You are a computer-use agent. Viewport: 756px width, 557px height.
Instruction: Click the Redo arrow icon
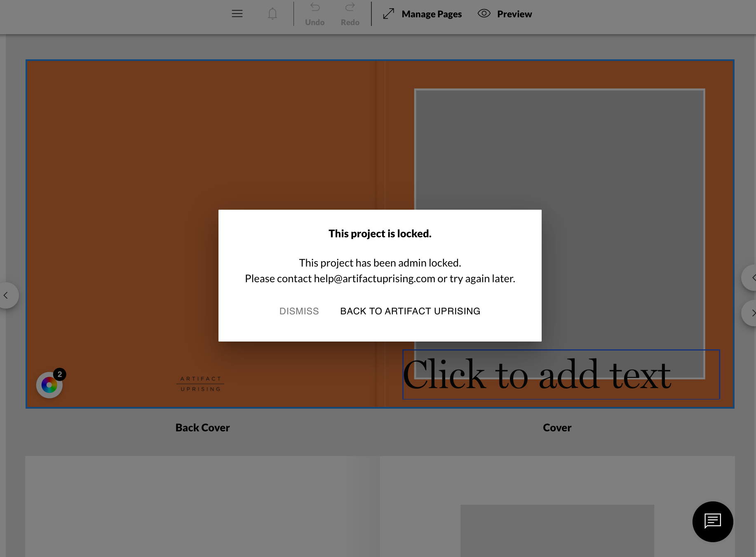click(x=350, y=7)
